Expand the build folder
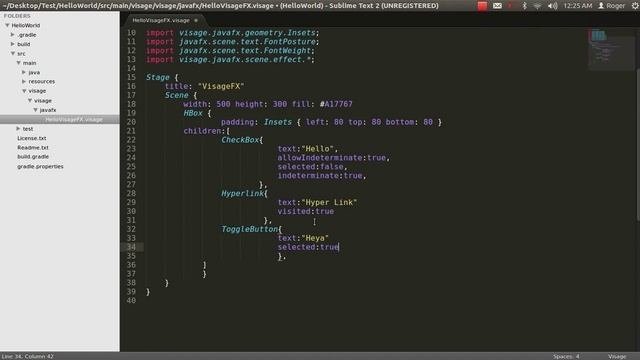The height and width of the screenshot is (360, 640). tap(13, 44)
